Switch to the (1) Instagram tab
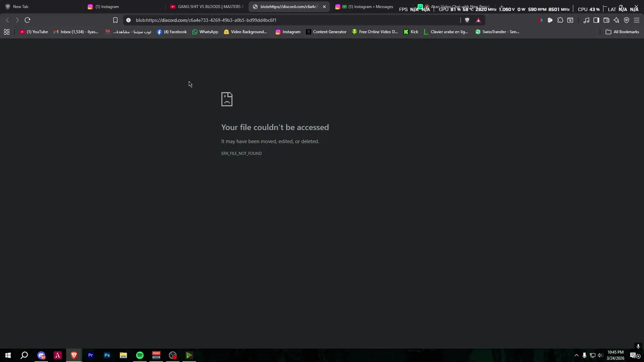Image resolution: width=644 pixels, height=362 pixels. tap(123, 7)
